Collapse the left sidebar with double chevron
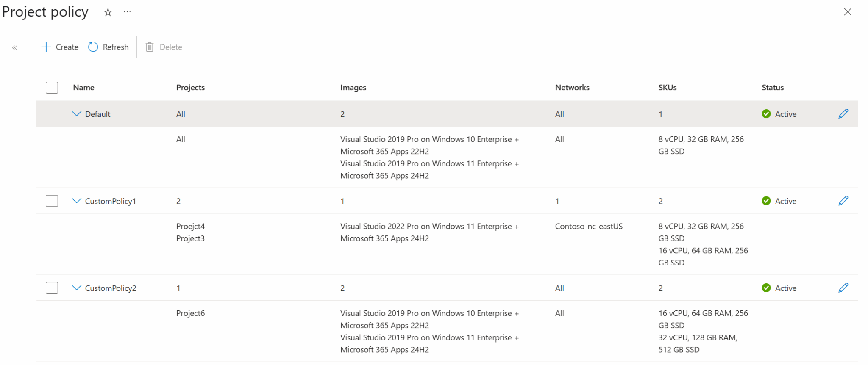This screenshot has height=365, width=868. click(15, 47)
